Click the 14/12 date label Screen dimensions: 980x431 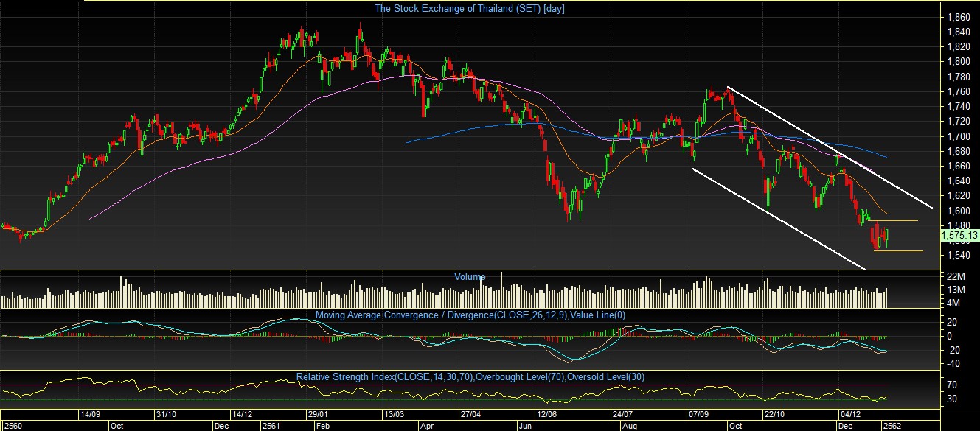click(243, 414)
